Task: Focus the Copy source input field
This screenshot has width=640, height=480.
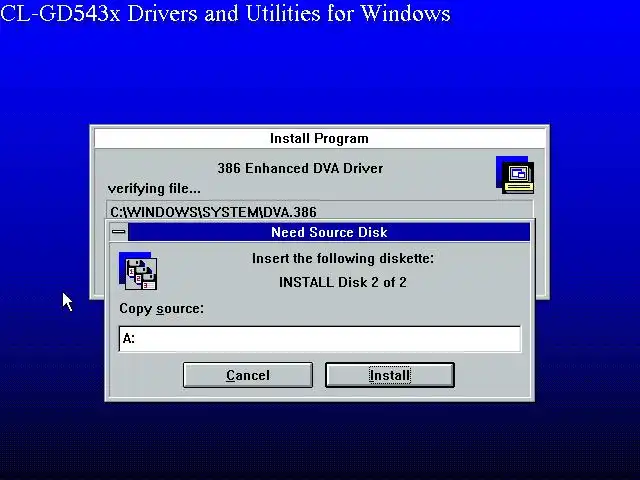Action: click(320, 338)
